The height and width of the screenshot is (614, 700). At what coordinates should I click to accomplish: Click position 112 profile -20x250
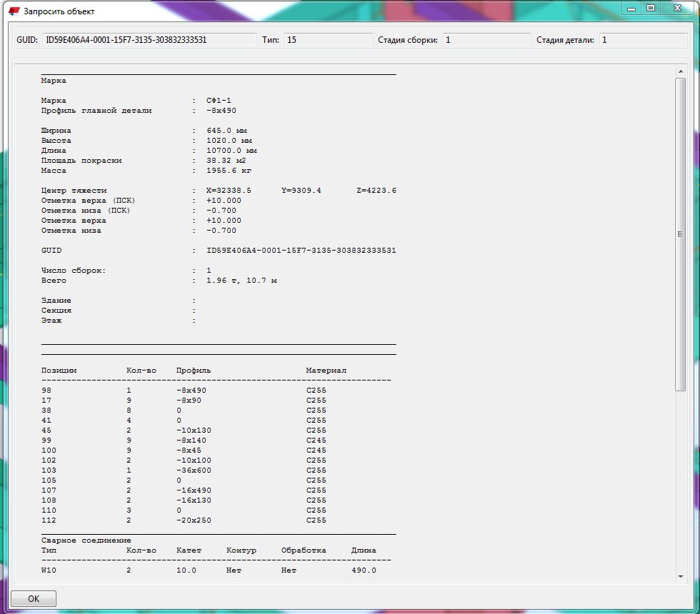point(194,520)
